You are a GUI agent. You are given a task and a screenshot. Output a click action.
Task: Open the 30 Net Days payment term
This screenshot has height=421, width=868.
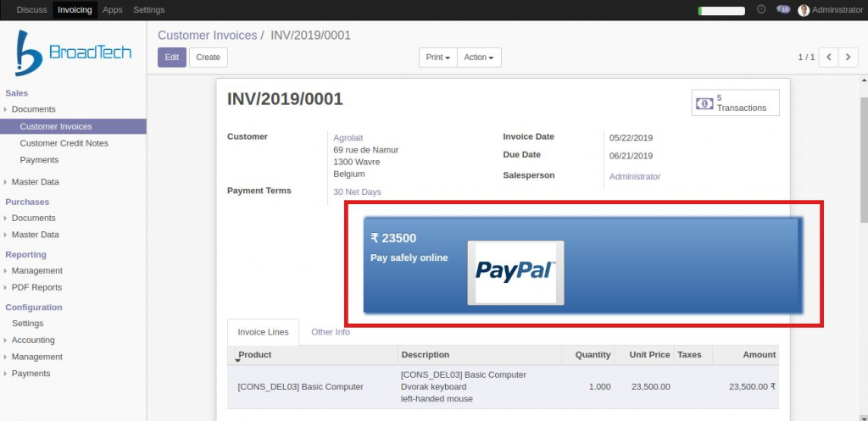[x=357, y=192]
